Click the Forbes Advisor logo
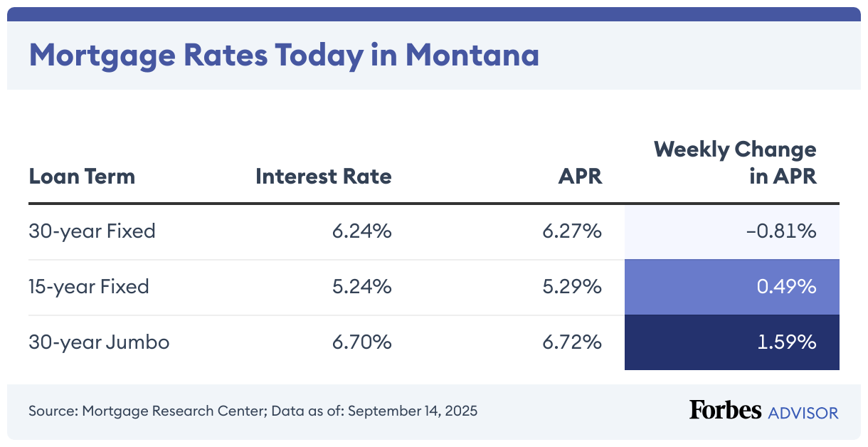868x447 pixels. pyautogui.click(x=763, y=411)
